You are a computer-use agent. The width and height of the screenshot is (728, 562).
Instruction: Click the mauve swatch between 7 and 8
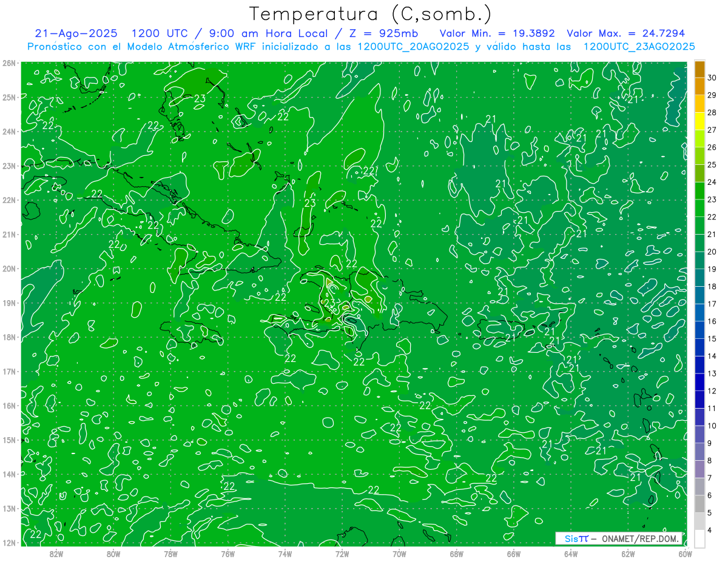699,469
